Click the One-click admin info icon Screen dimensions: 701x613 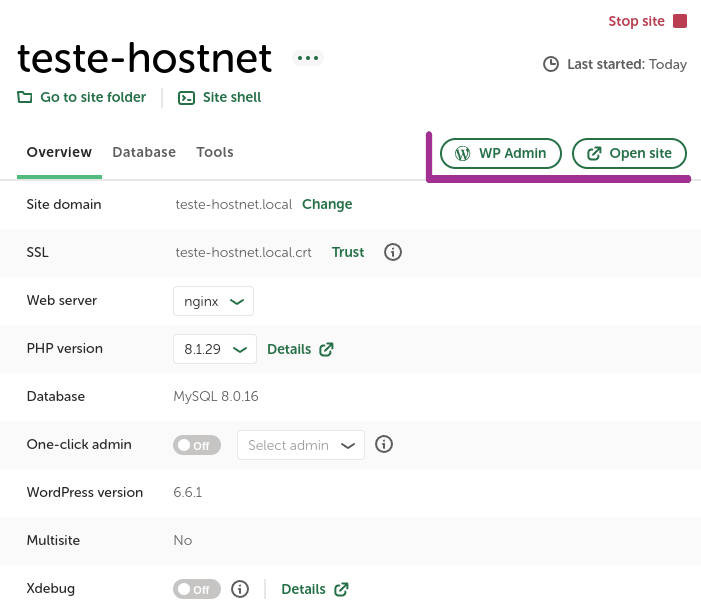coord(384,444)
